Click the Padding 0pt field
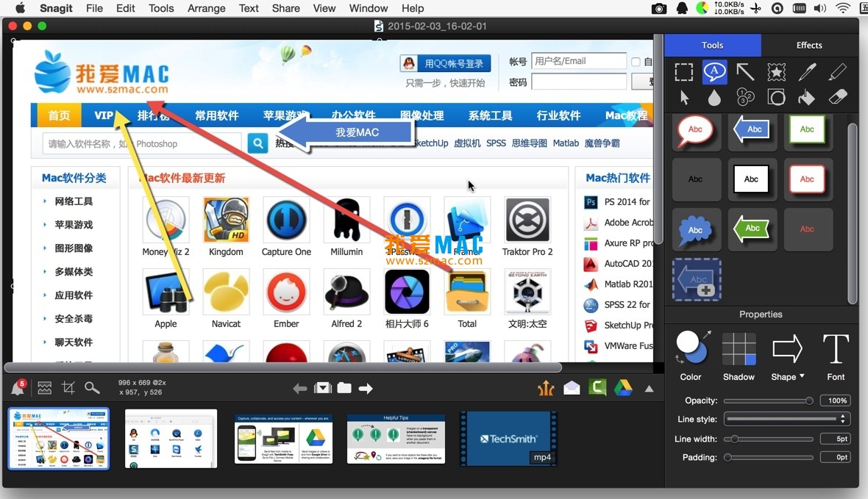This screenshot has width=868, height=499. pos(836,458)
